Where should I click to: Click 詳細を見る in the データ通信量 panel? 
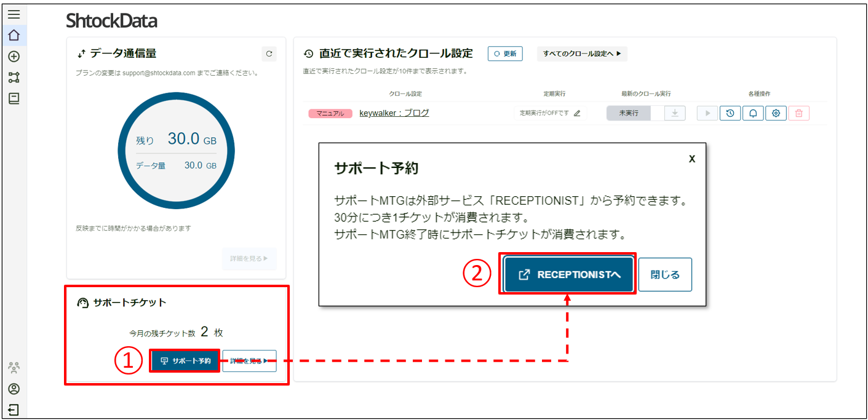249,259
